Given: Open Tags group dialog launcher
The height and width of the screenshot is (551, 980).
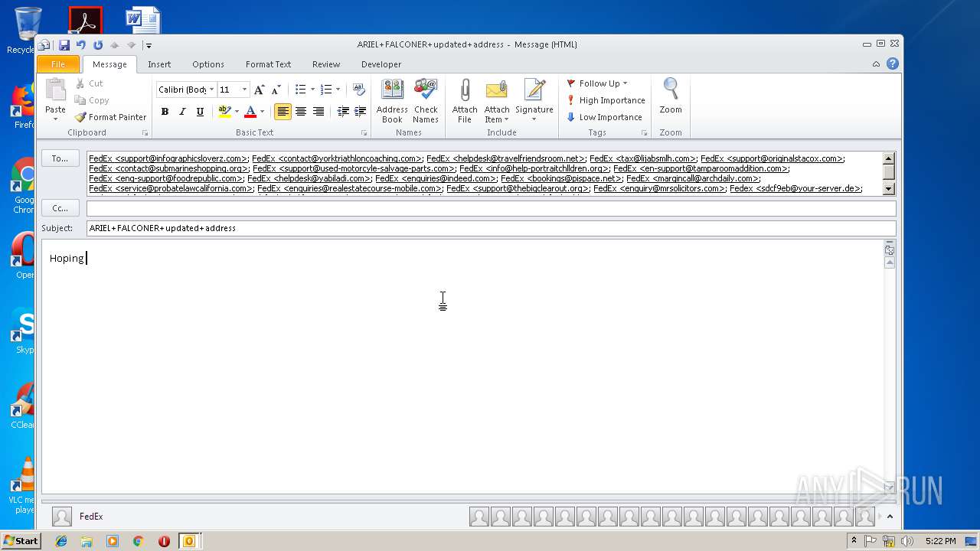Looking at the screenshot, I should tap(644, 133).
